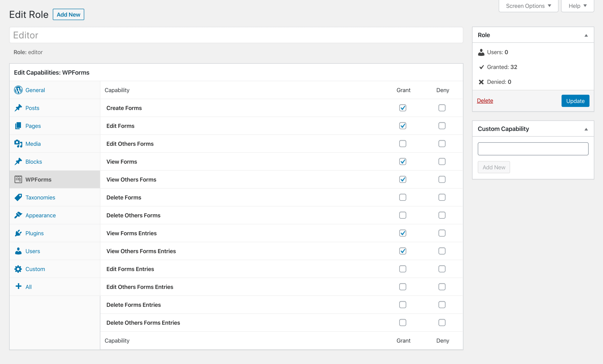Click the Plugins plug icon
The width and height of the screenshot is (603, 364).
click(x=18, y=233)
